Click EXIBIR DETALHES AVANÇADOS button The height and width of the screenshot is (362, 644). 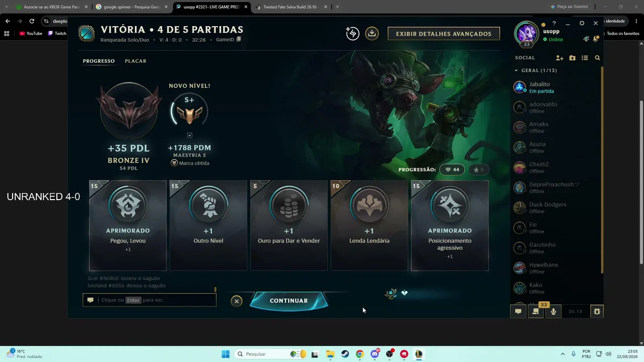[x=444, y=34]
